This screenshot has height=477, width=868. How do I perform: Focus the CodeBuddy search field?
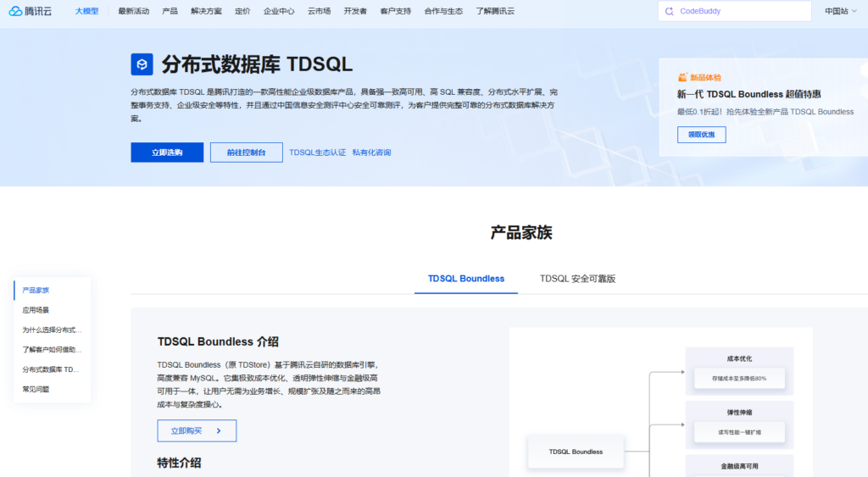(735, 11)
